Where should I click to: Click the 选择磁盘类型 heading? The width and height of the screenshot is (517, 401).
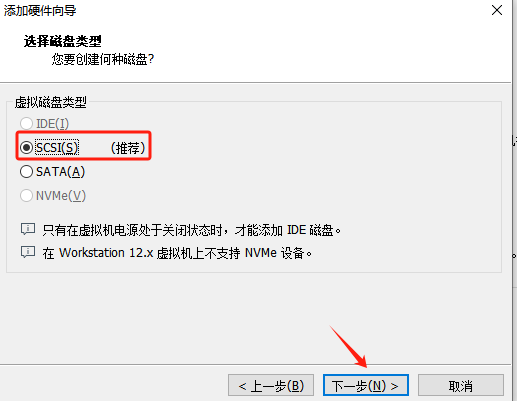click(x=62, y=41)
